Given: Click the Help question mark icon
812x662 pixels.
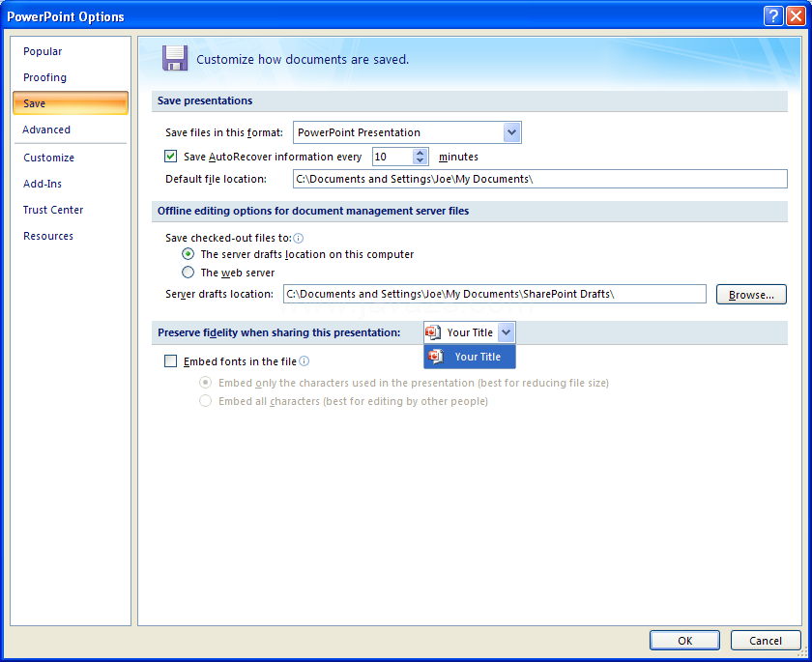Looking at the screenshot, I should click(x=772, y=16).
